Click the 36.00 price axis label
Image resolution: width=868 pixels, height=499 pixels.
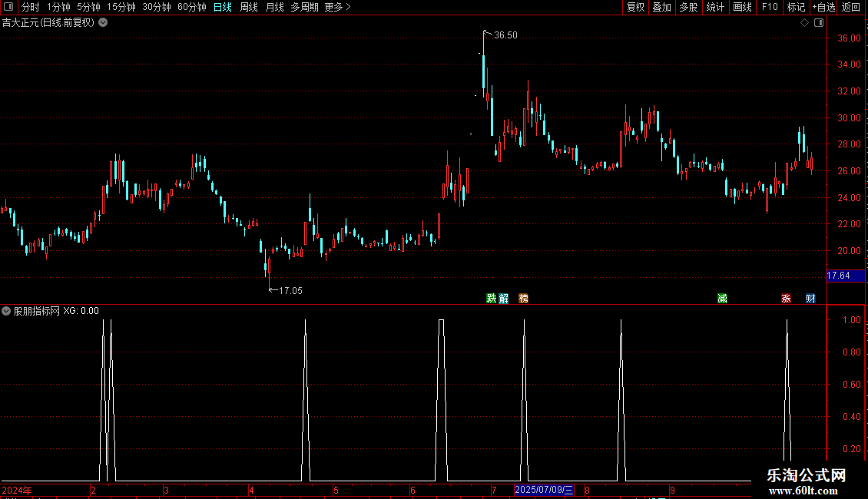(849, 38)
